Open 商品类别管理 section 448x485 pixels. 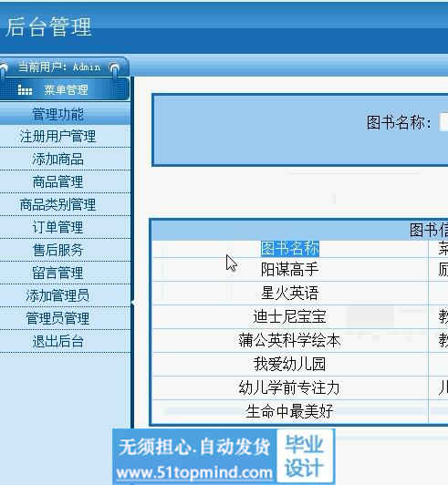(x=57, y=205)
